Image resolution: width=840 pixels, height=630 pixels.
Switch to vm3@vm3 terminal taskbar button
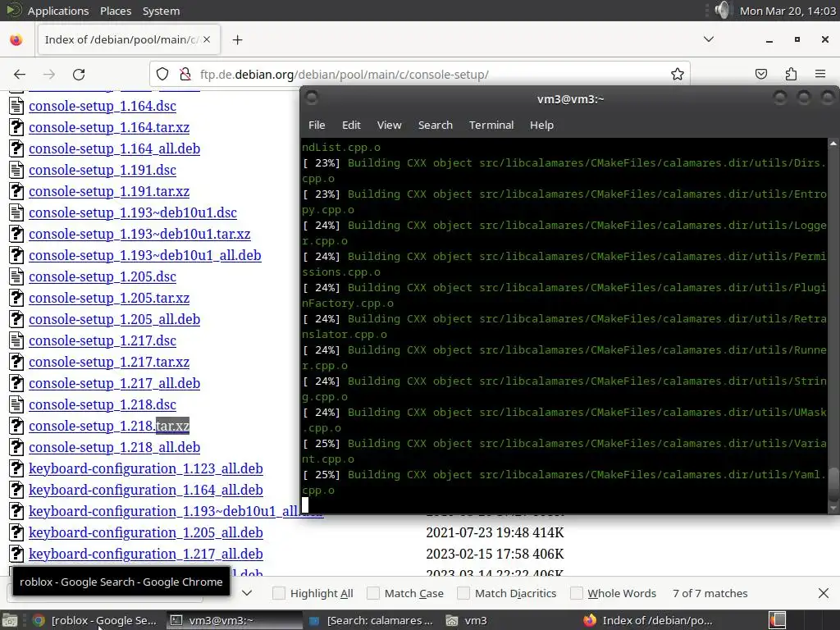pyautogui.click(x=233, y=620)
